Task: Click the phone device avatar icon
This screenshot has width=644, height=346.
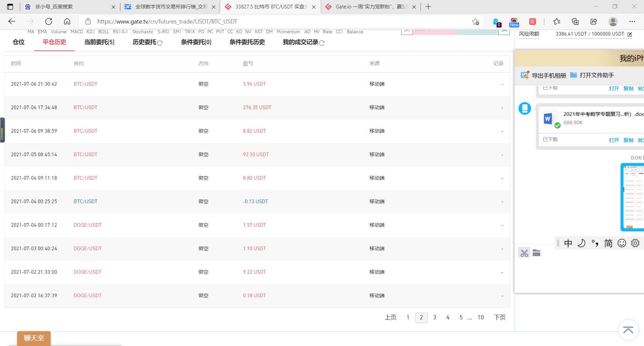Action: (x=525, y=109)
